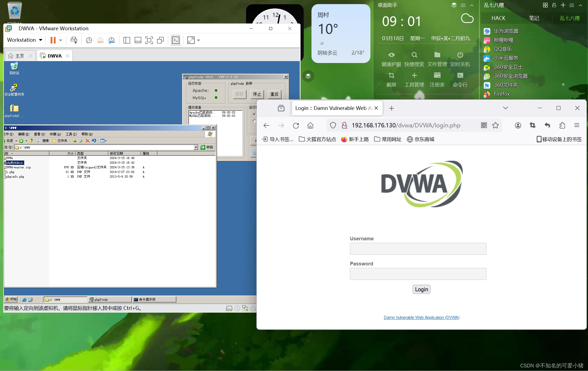Viewport: 588px width, 371px height.
Task: Open the Firefox extensions puzzle icon
Action: point(562,125)
